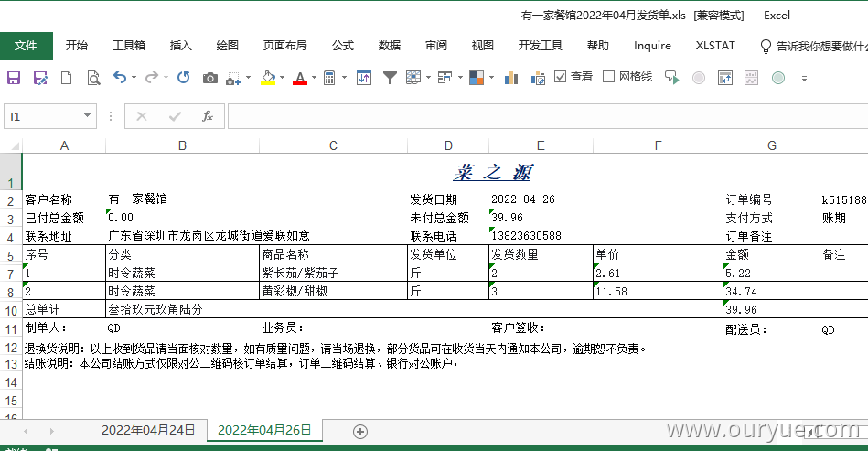Open the Inquire tab
868x451 pixels.
coord(652,46)
